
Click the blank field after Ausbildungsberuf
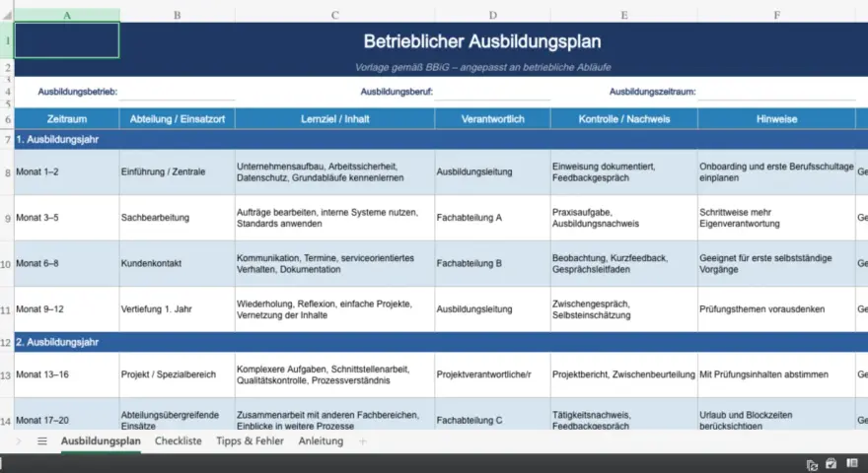[x=492, y=92]
